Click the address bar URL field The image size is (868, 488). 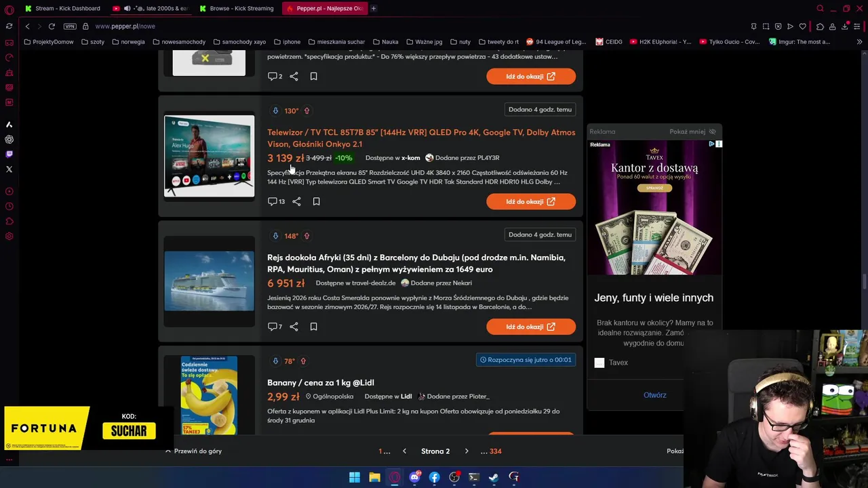[x=407, y=26]
